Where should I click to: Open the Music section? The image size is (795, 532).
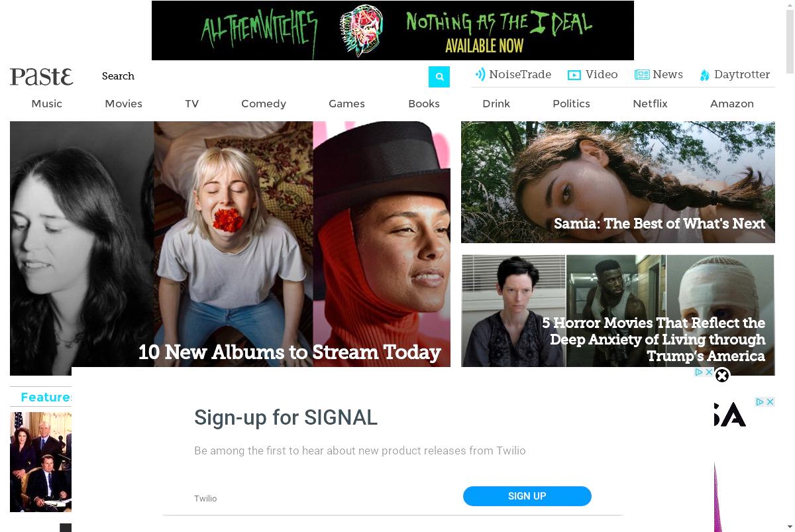[47, 103]
